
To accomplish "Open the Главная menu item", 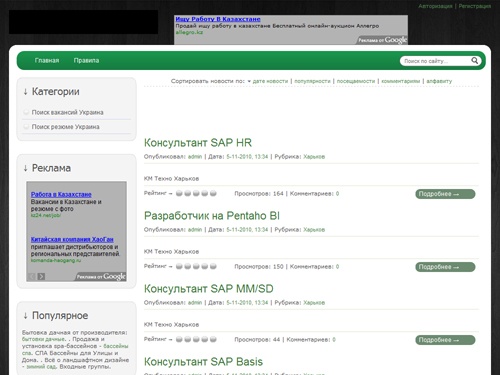I will click(x=47, y=61).
